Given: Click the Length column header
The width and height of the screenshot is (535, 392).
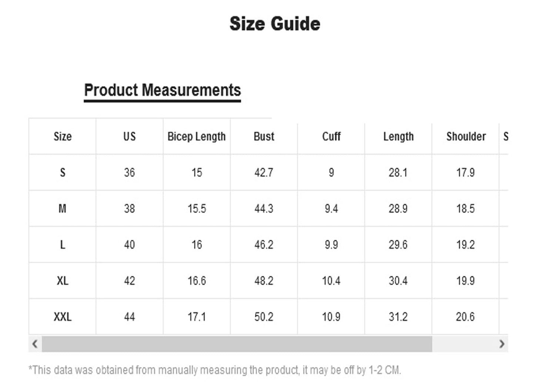Looking at the screenshot, I should 398,136.
